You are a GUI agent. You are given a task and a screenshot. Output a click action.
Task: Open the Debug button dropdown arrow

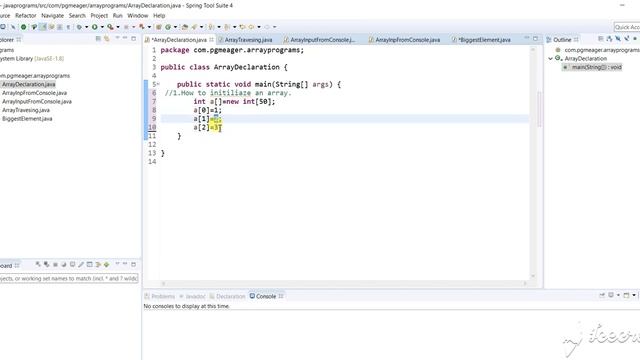86,27
